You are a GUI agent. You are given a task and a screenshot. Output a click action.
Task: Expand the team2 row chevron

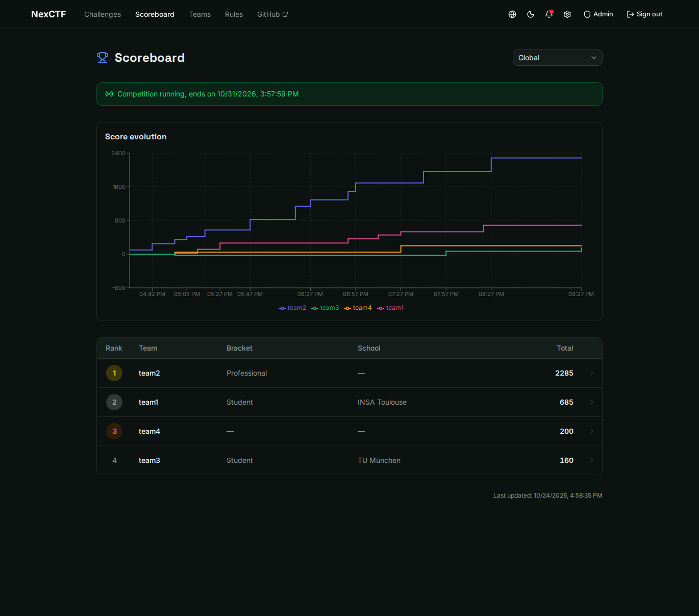[x=592, y=373]
